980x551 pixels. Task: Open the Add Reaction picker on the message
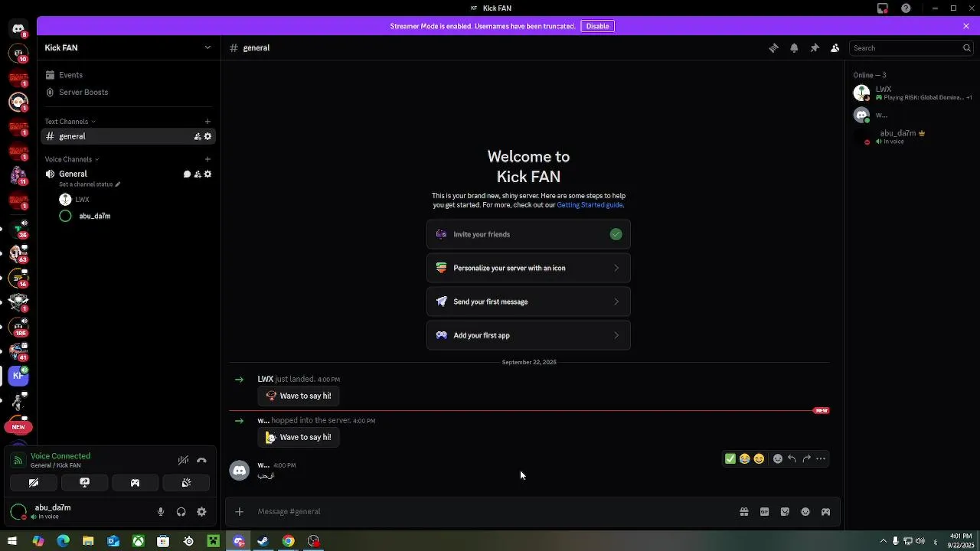777,459
